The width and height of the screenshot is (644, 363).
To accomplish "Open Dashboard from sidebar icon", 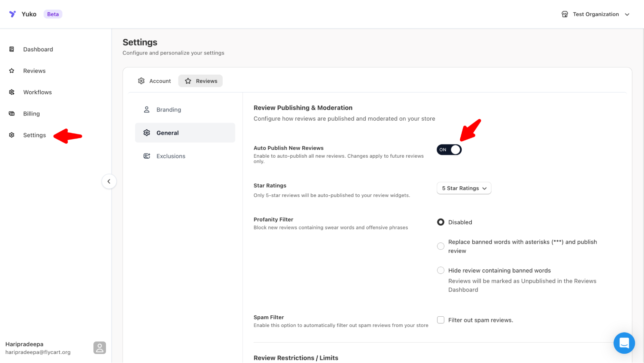I will [x=12, y=49].
